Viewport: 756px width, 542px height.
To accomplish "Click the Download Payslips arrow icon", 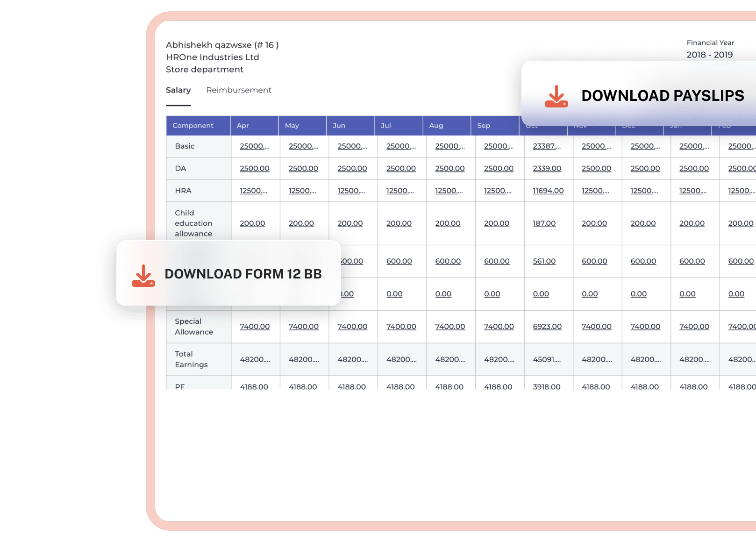I will point(556,96).
